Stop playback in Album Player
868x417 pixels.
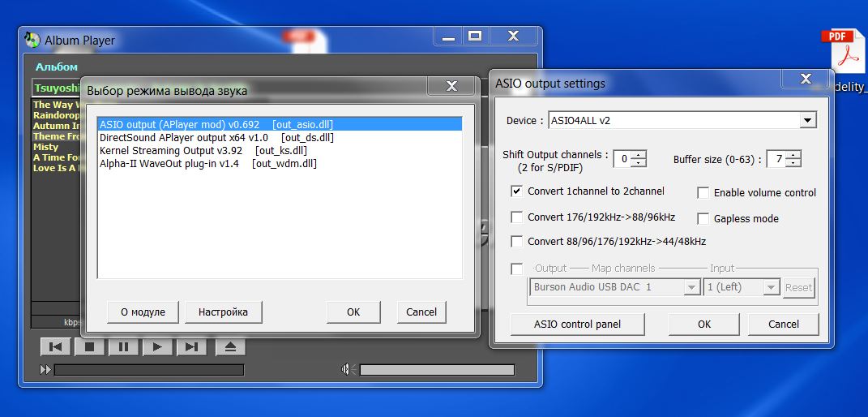[90, 347]
